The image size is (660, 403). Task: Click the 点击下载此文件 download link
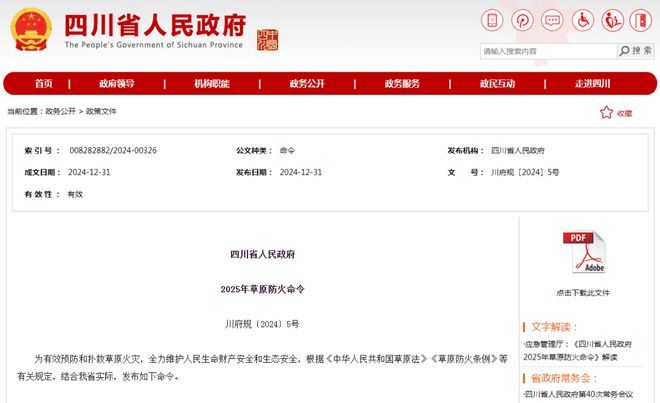click(583, 293)
